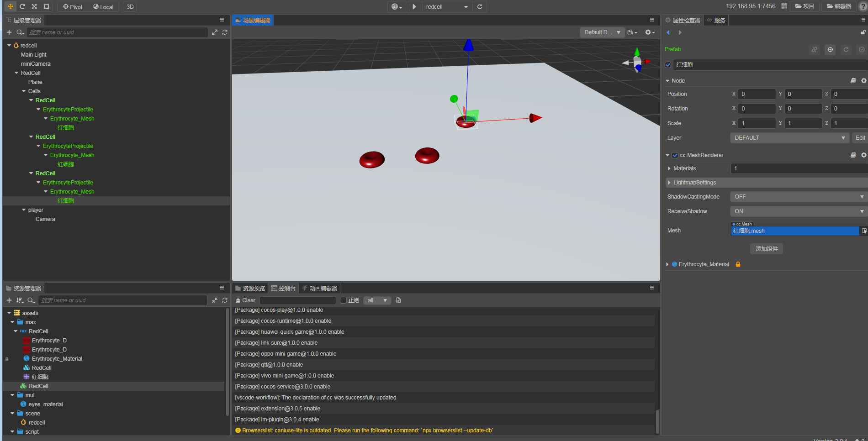This screenshot has width=868, height=441.
Task: Switch to the 动画编辑器 tab
Action: 319,288
